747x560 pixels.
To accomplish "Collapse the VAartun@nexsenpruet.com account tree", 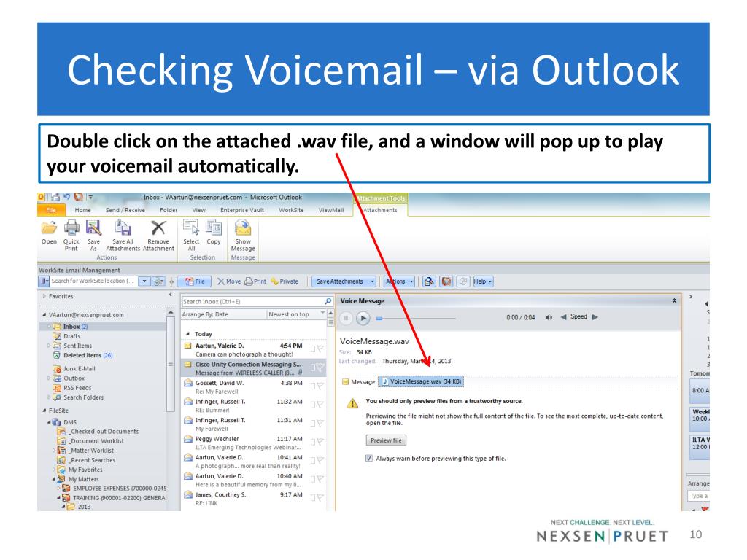I will click(x=44, y=315).
